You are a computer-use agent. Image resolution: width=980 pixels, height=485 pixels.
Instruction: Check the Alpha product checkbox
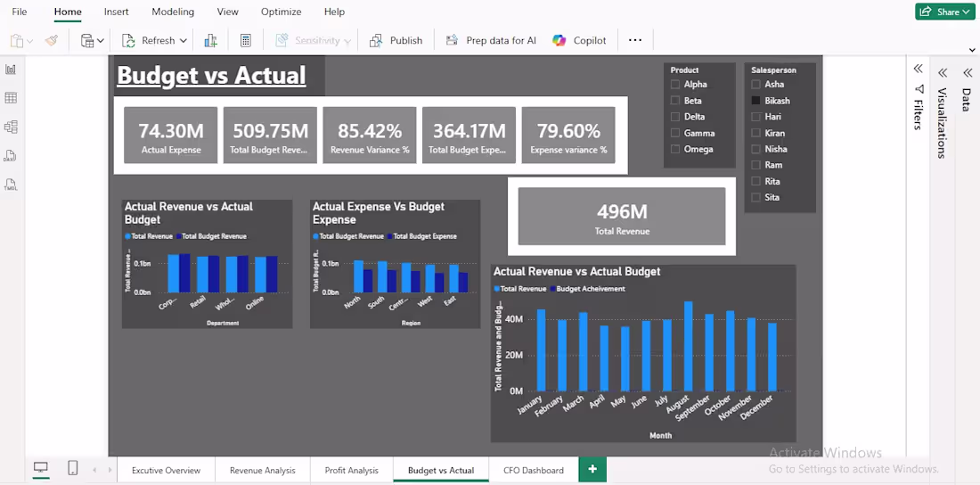[x=675, y=85]
